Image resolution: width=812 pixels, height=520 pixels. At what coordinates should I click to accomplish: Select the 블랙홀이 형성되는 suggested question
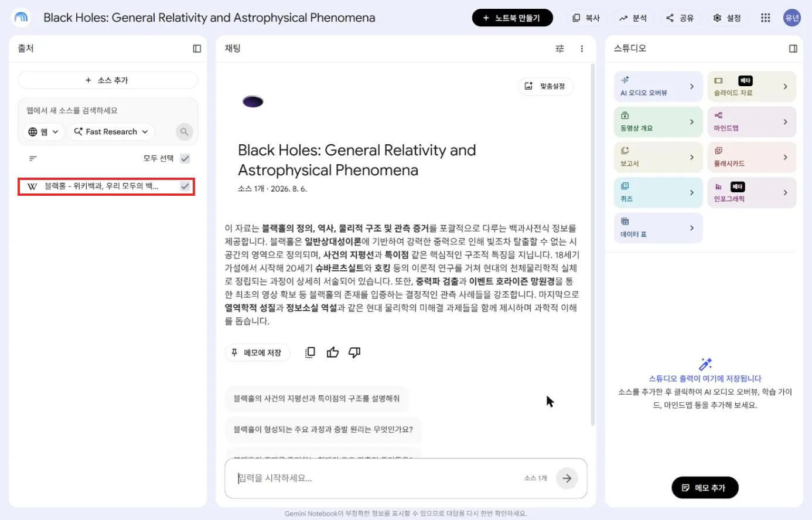pyautogui.click(x=323, y=430)
